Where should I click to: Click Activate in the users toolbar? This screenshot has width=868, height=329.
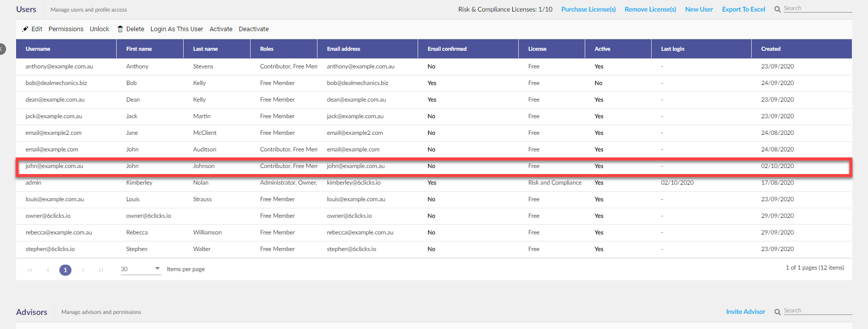pyautogui.click(x=221, y=29)
